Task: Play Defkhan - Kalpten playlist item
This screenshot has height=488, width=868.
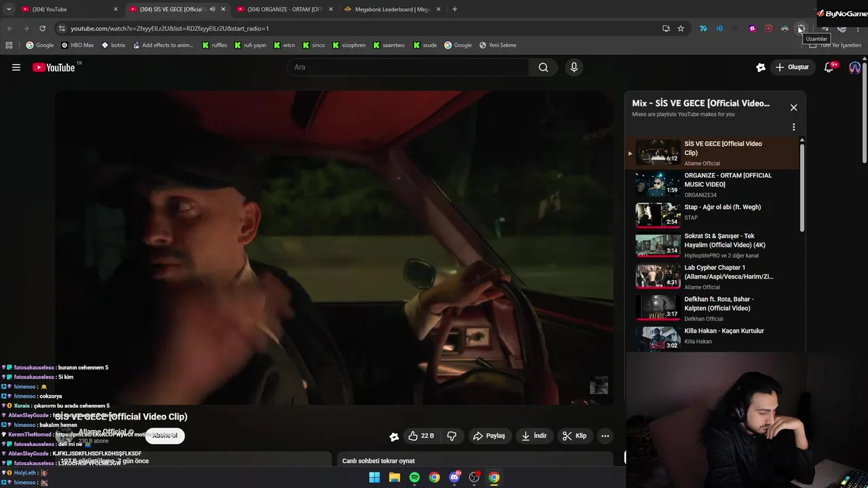Action: (712, 308)
